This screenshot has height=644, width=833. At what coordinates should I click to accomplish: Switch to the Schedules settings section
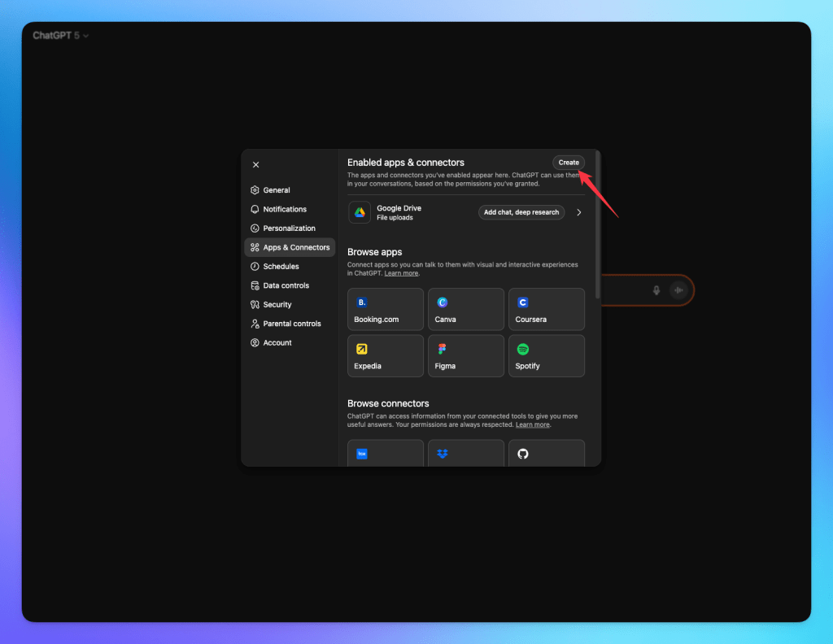coord(280,266)
